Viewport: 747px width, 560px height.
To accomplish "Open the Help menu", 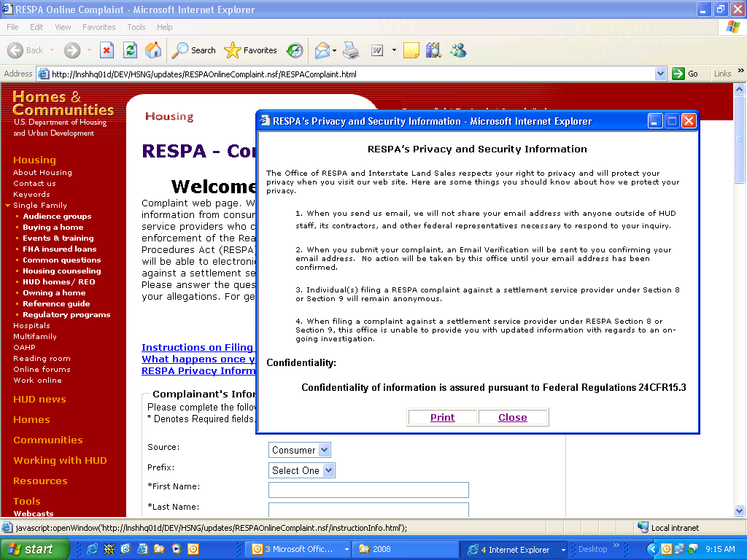I will (x=164, y=27).
